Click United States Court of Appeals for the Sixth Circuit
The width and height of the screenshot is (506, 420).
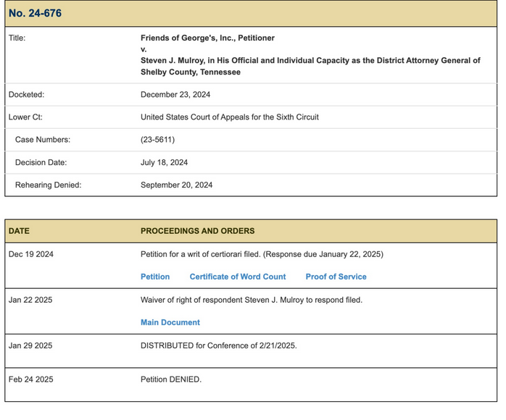tap(230, 117)
